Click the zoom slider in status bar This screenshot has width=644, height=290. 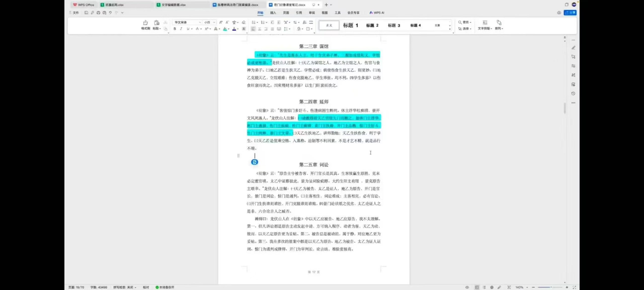point(550,287)
